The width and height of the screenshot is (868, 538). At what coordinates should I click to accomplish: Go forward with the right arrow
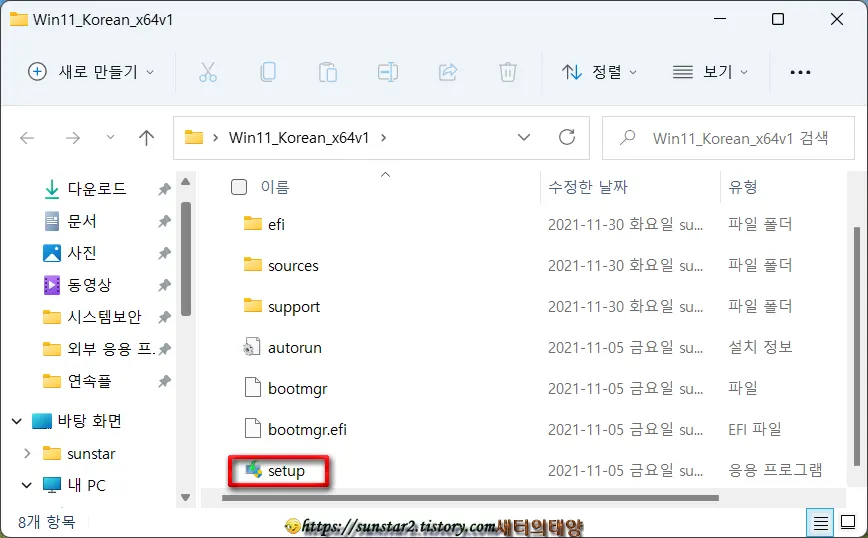coord(73,138)
